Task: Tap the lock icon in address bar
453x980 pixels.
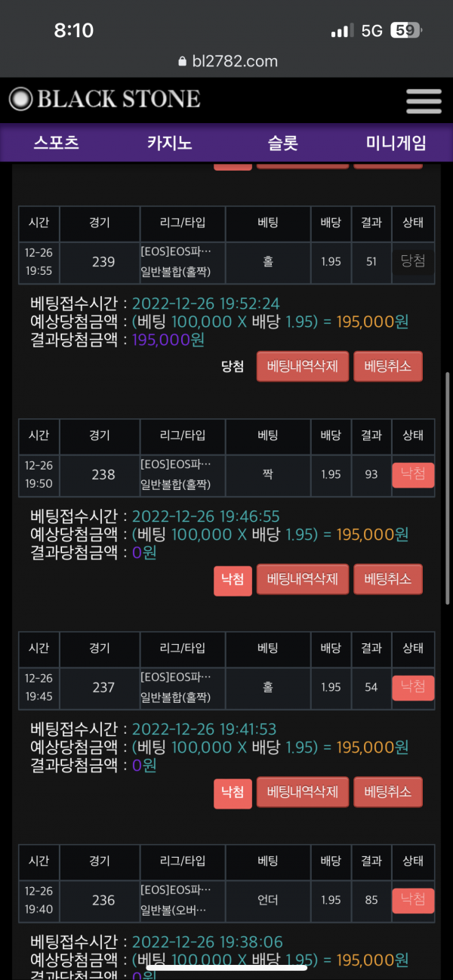Action: pyautogui.click(x=181, y=62)
